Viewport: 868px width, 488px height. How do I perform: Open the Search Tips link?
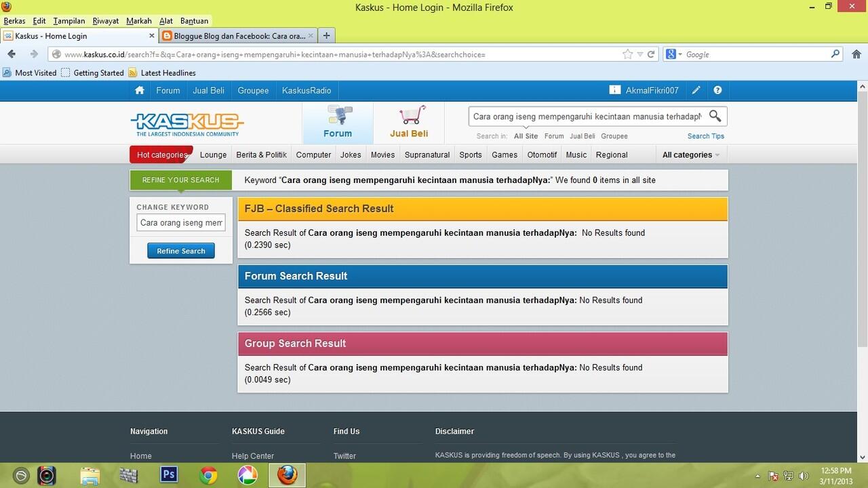point(706,136)
